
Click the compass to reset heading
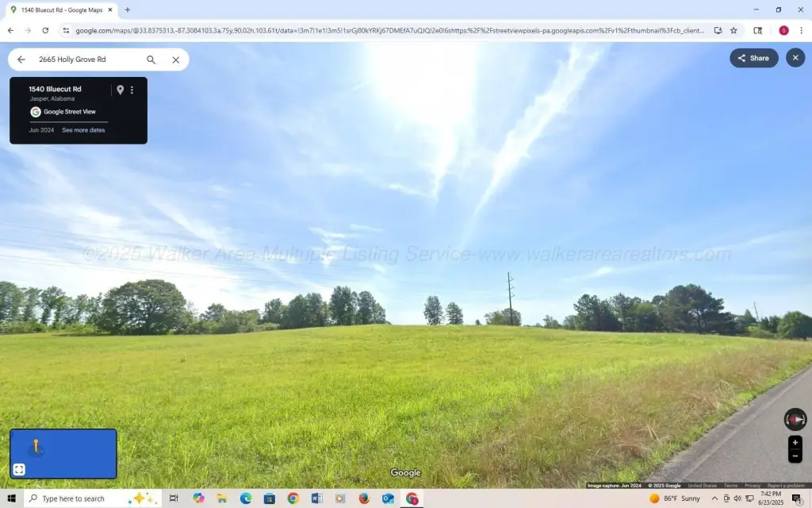795,419
